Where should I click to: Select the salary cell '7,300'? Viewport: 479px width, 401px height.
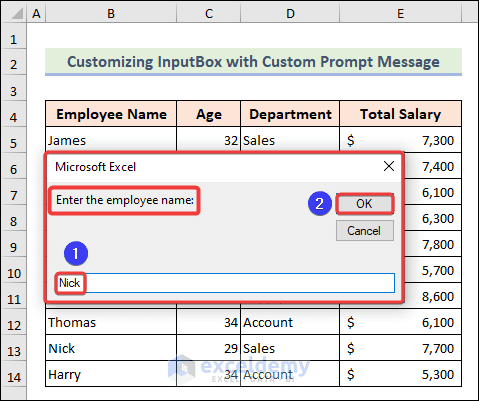(400, 140)
